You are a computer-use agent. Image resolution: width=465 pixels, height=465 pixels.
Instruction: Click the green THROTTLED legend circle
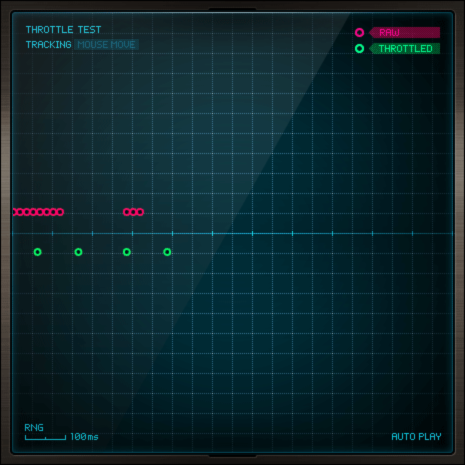point(359,49)
